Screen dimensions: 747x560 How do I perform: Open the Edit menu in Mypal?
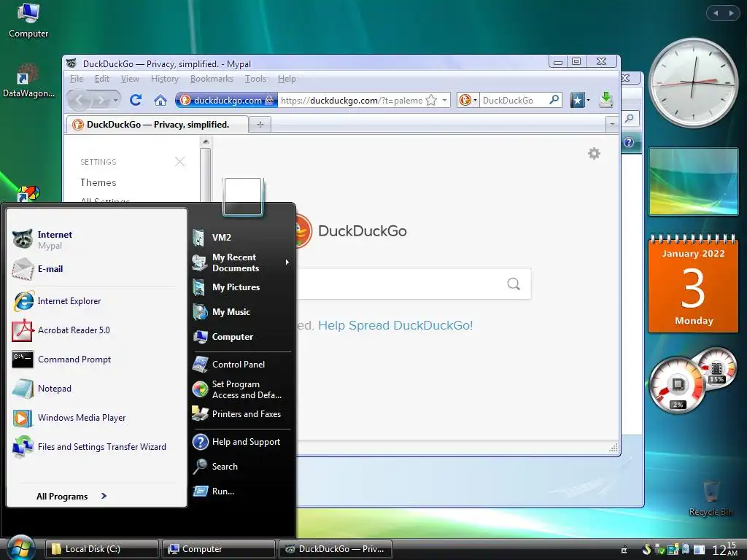coord(102,79)
